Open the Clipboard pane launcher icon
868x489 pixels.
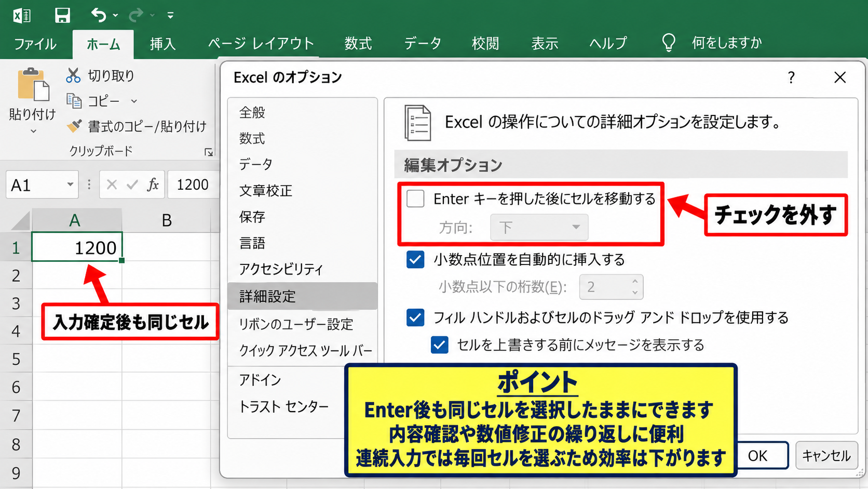click(208, 152)
